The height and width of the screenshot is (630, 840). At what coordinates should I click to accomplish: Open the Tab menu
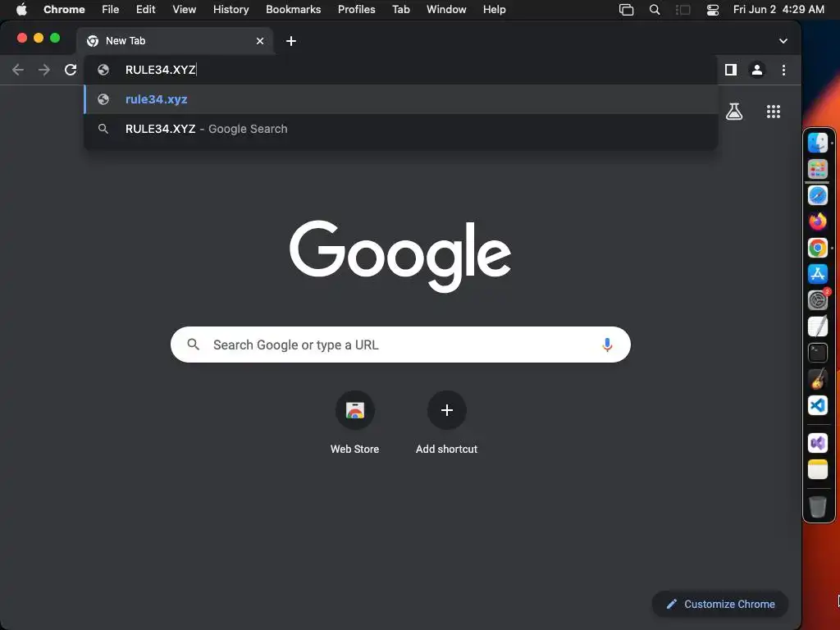pyautogui.click(x=400, y=9)
